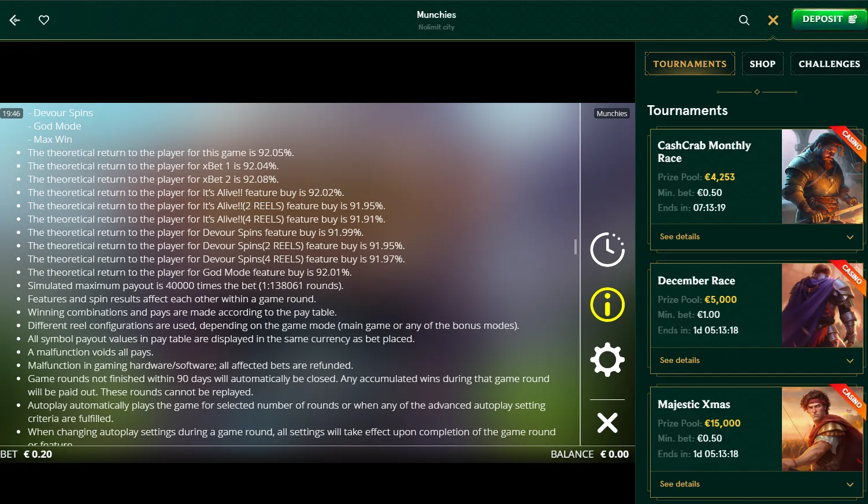The image size is (868, 504).
Task: Open See details for Majestic Xmas
Action: (x=680, y=484)
